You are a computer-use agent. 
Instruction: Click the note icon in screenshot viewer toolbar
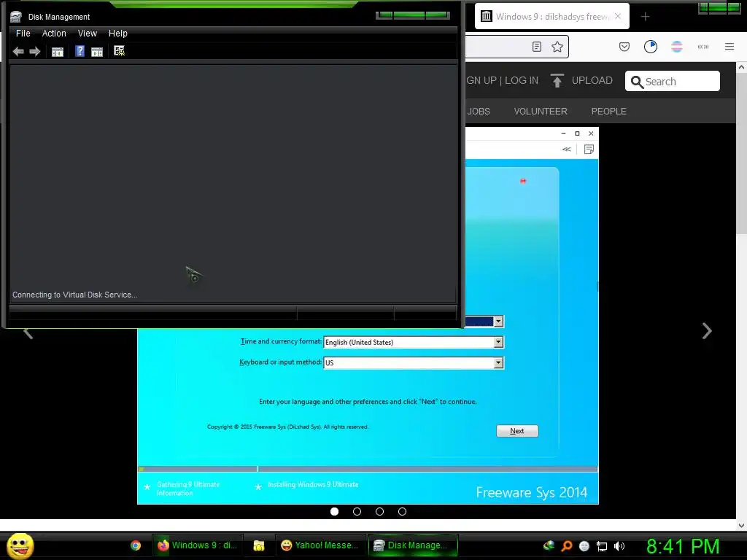tap(589, 149)
